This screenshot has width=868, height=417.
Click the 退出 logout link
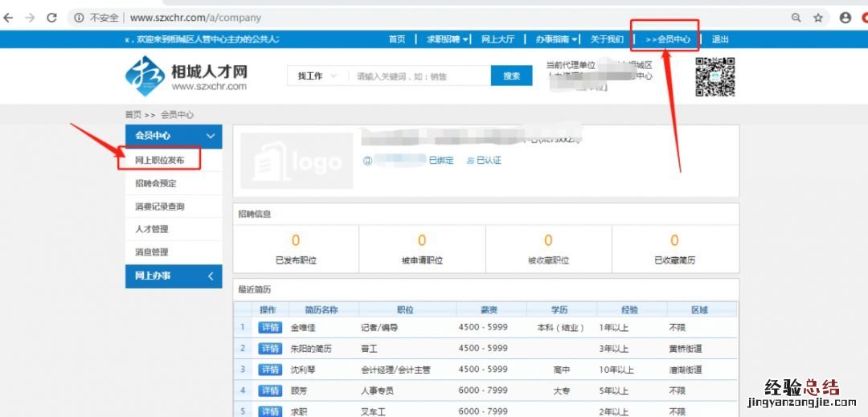tap(720, 39)
